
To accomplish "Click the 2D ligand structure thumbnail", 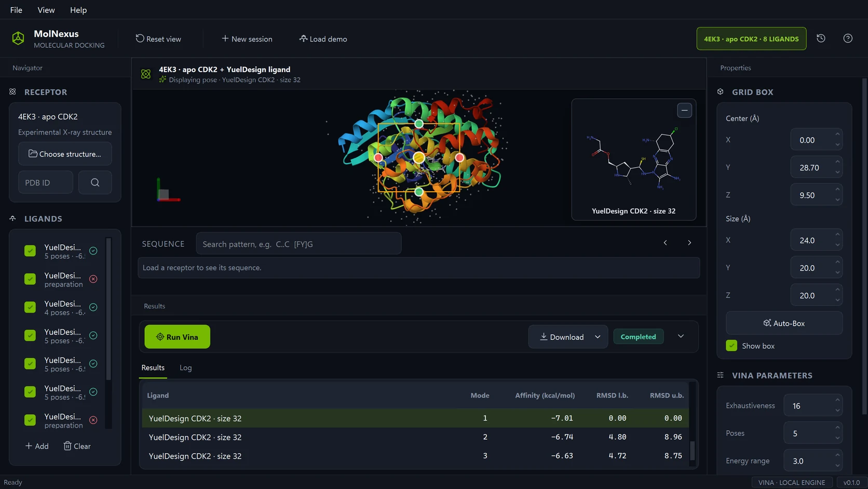I will [633, 158].
